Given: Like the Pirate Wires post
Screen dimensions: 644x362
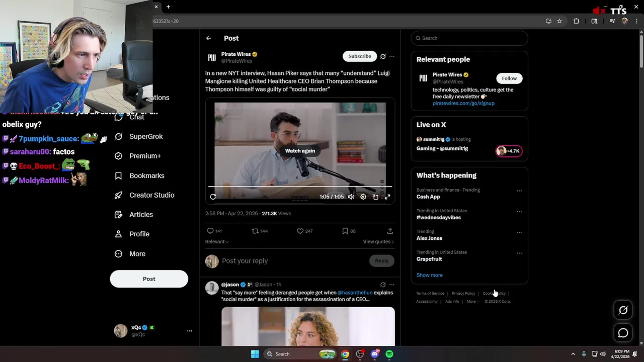Looking at the screenshot, I should pyautogui.click(x=304, y=231).
